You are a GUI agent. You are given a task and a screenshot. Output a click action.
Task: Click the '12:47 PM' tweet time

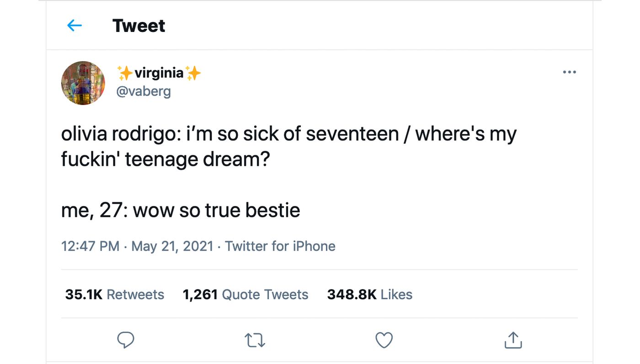coord(90,246)
